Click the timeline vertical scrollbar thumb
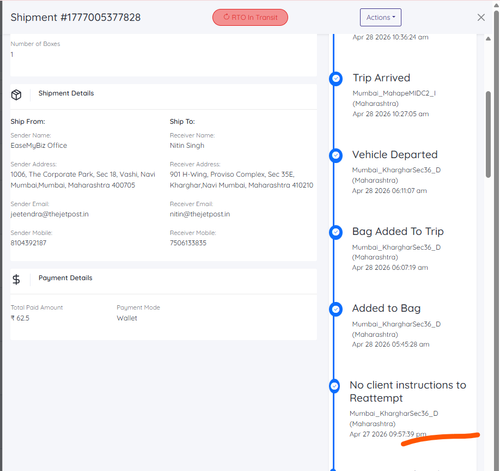The height and width of the screenshot is (471, 500). coord(488,134)
